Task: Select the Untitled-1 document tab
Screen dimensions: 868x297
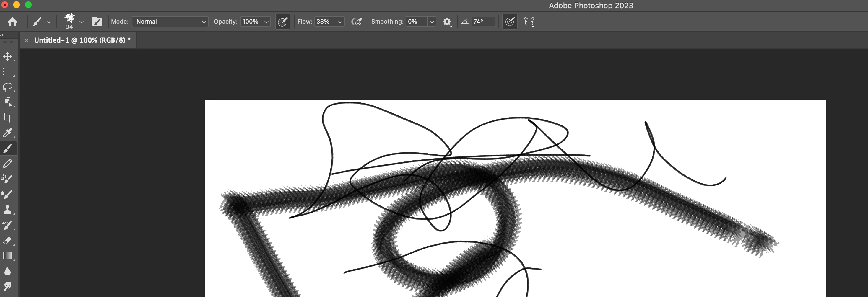Action: 82,40
